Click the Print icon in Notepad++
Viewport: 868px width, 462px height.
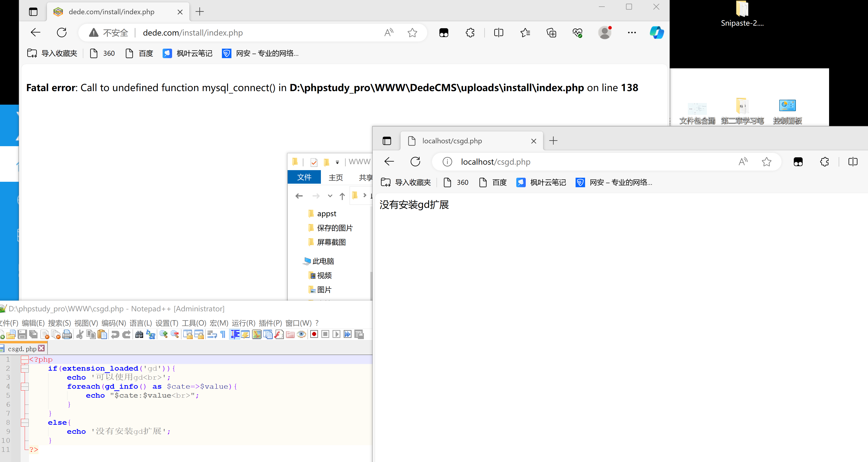[x=67, y=334]
